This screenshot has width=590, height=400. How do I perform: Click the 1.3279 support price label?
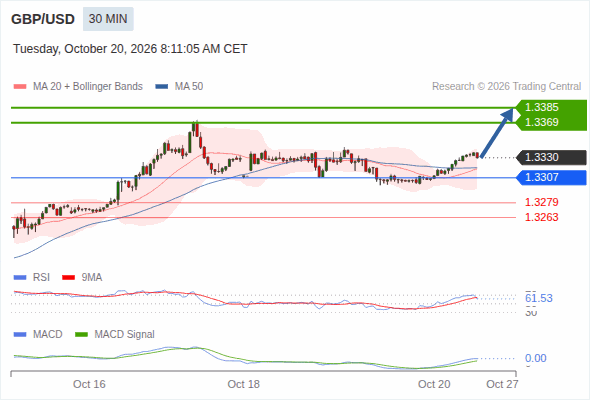click(x=541, y=202)
